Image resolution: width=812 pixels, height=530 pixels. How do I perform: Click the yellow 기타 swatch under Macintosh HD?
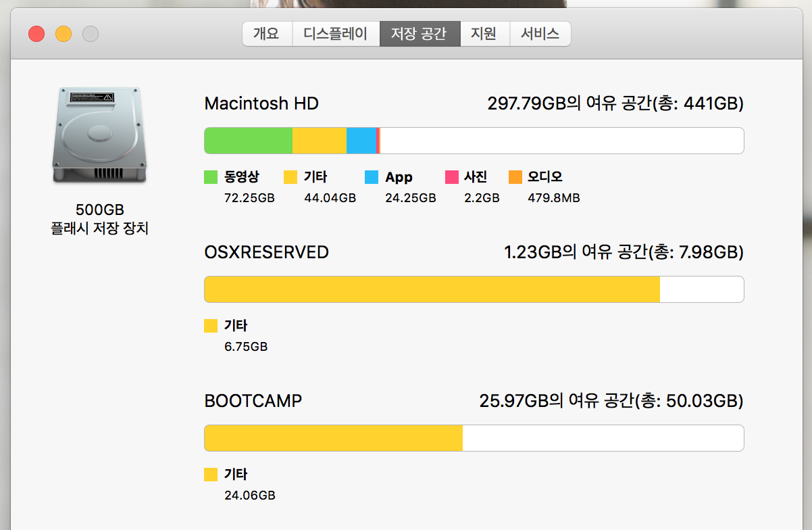pos(290,177)
